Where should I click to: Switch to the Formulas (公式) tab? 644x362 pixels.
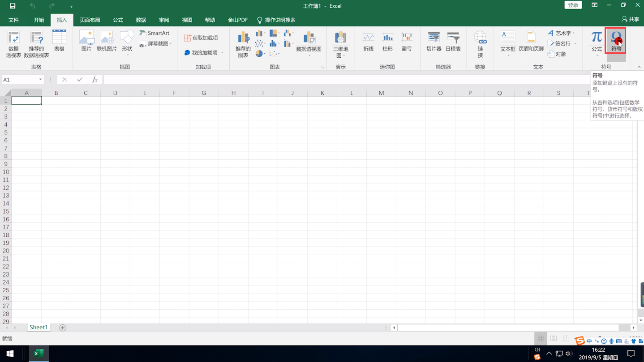point(118,20)
